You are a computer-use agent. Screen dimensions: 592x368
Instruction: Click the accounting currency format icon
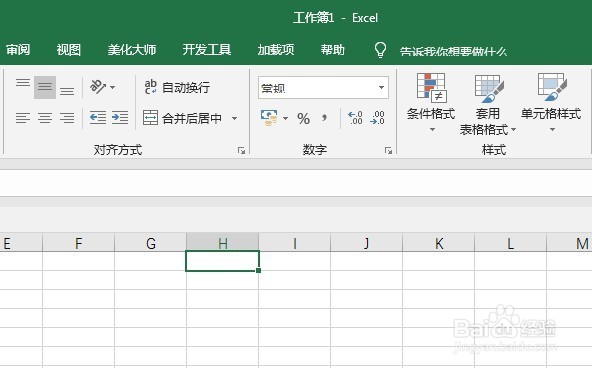pyautogui.click(x=269, y=118)
